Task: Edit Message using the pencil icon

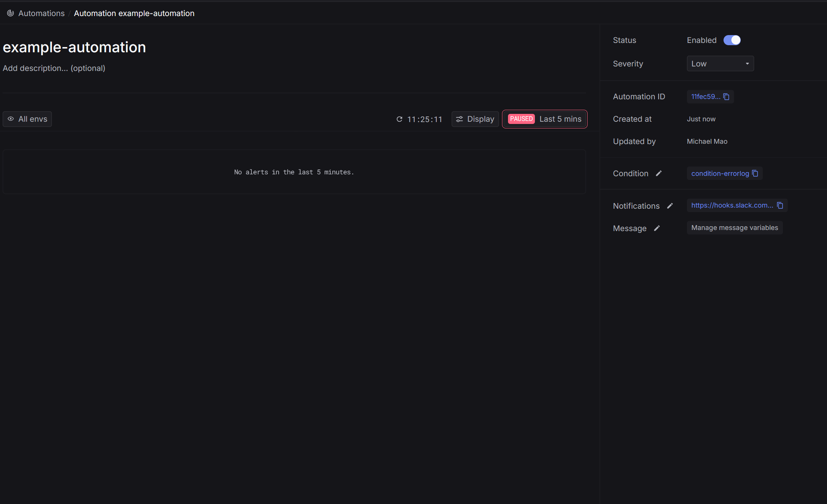Action: (x=657, y=228)
